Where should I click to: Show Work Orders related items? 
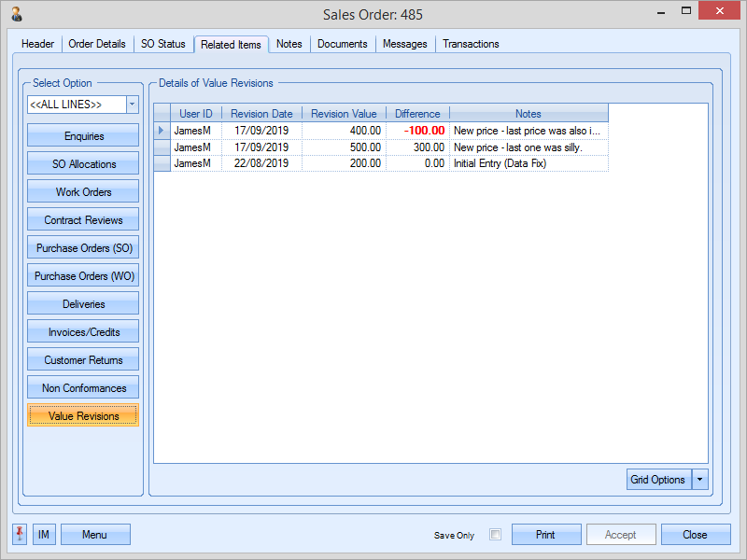point(83,192)
